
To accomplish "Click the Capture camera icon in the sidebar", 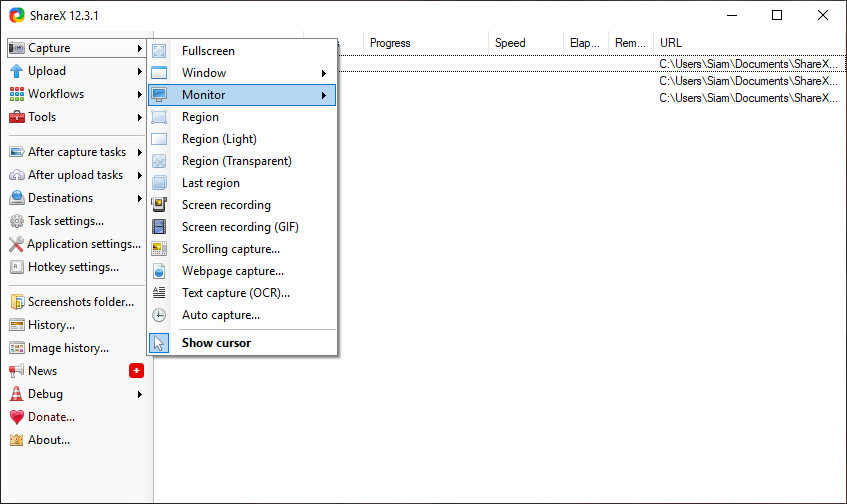I will (x=17, y=48).
